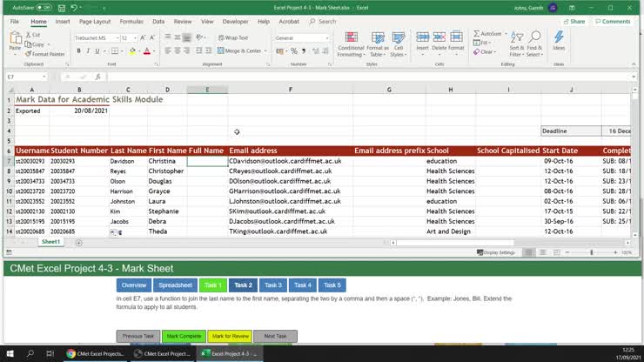This screenshot has width=644, height=362.
Task: Switch to the Developer tab
Action: click(x=235, y=22)
